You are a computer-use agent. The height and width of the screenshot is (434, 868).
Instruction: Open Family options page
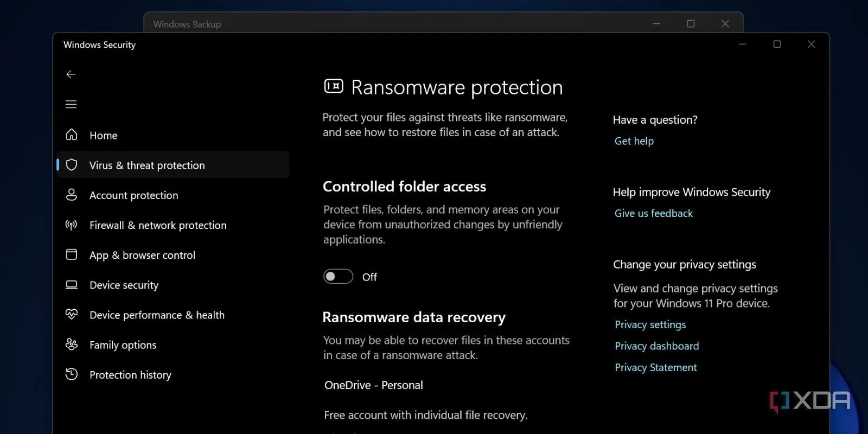(x=173, y=345)
